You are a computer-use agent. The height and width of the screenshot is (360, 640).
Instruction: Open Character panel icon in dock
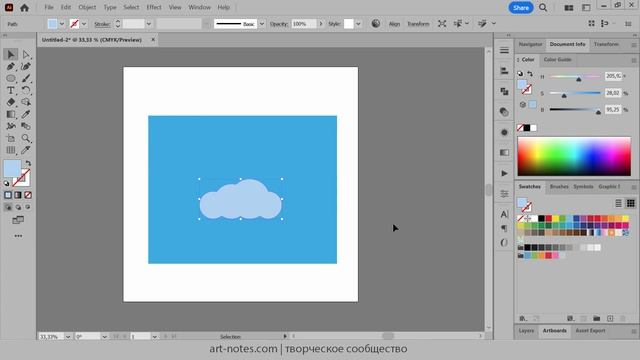(x=504, y=214)
